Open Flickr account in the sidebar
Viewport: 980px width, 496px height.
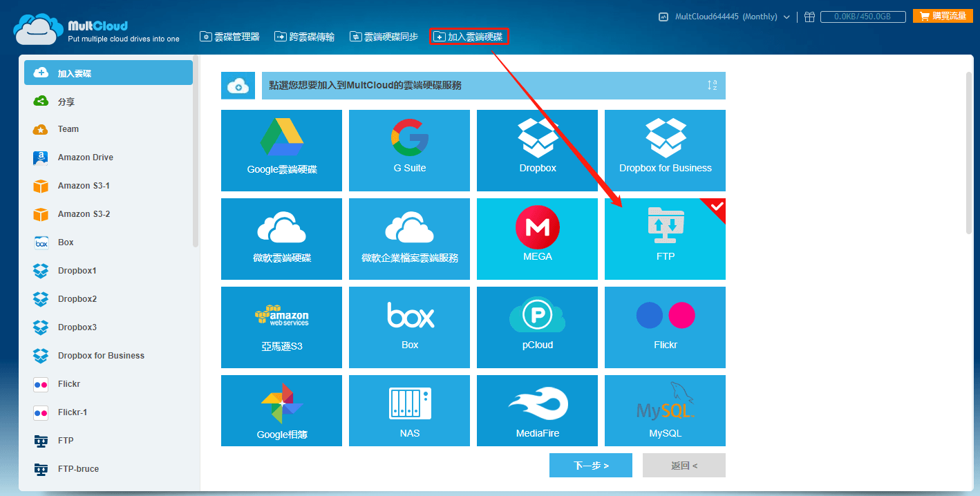point(109,384)
